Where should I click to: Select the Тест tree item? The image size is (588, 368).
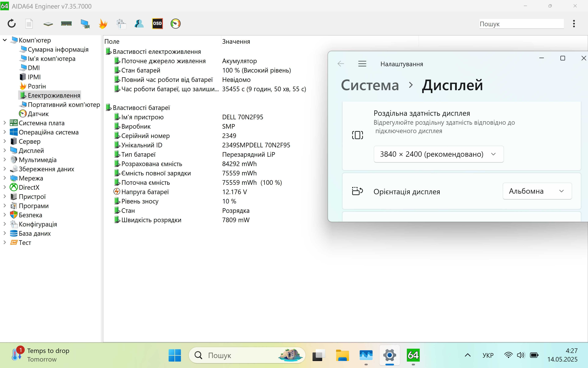(25, 243)
